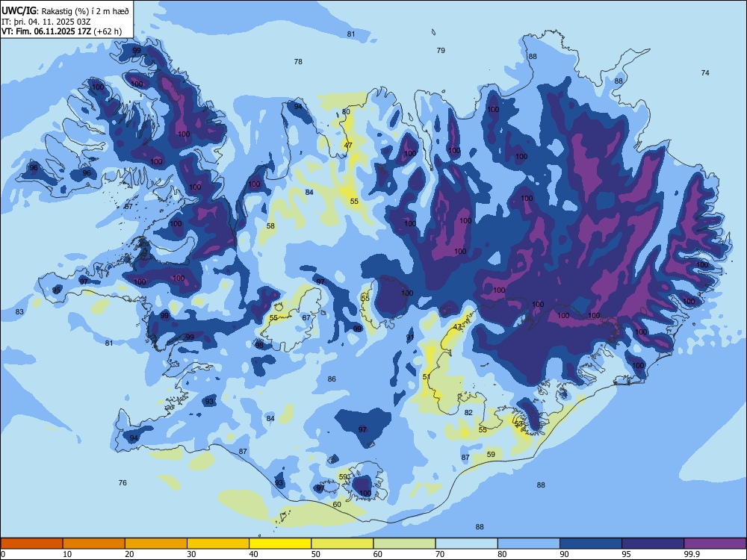Click the map value '83' off the west coast
This screenshot has height=560, width=747.
pos(19,312)
